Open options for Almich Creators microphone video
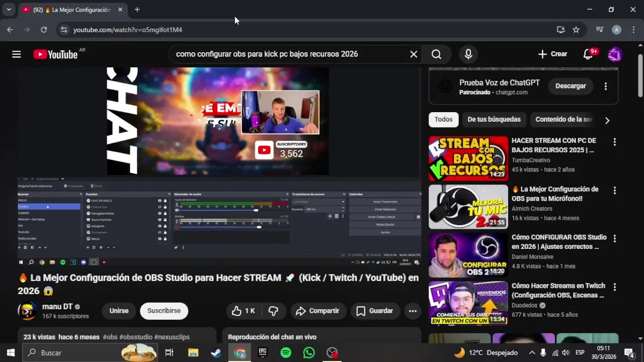The image size is (644, 362). [614, 191]
